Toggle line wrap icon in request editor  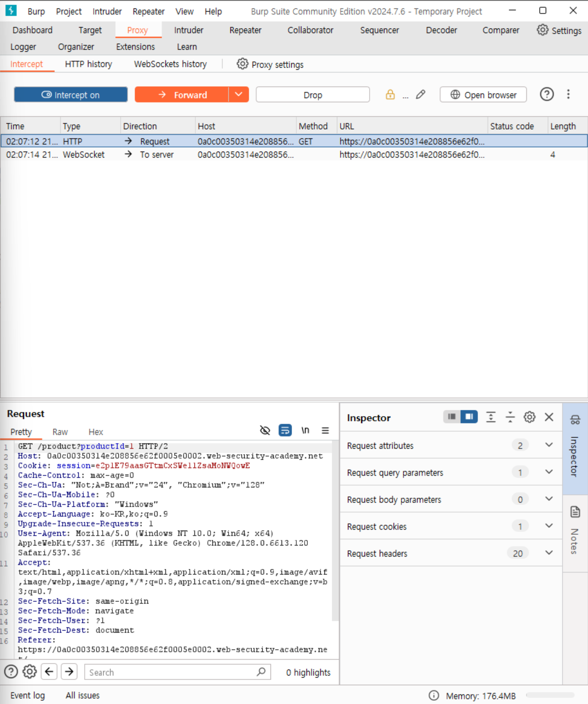click(x=285, y=431)
